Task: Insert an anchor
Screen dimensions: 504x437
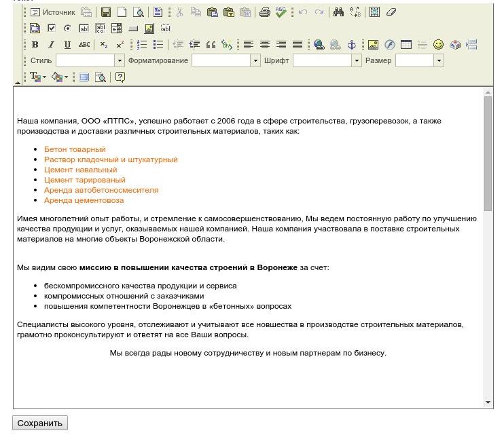Action: point(352,45)
